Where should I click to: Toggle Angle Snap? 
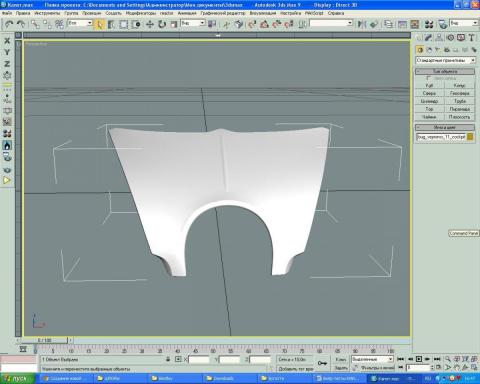[264, 24]
